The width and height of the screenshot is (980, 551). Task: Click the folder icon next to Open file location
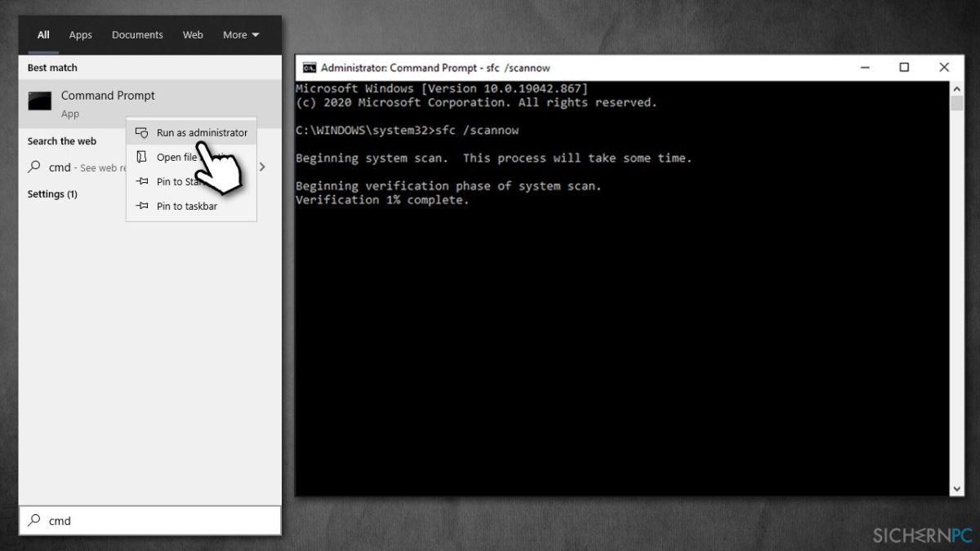tap(141, 157)
